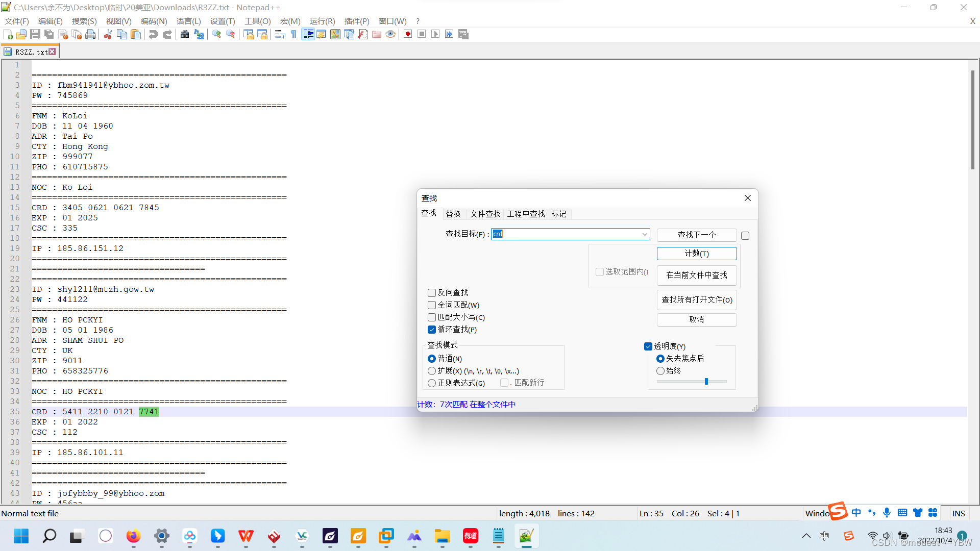Click the Undo arrow icon
This screenshot has height=551, width=980.
pyautogui.click(x=153, y=34)
